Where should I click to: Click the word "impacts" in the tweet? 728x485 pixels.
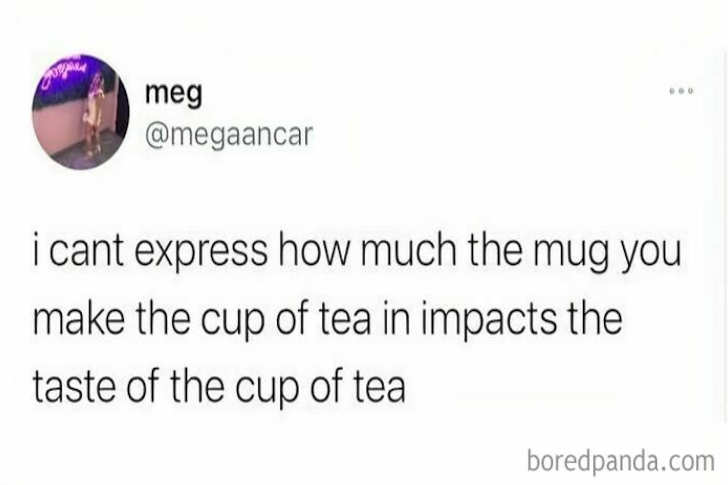tap(488, 318)
